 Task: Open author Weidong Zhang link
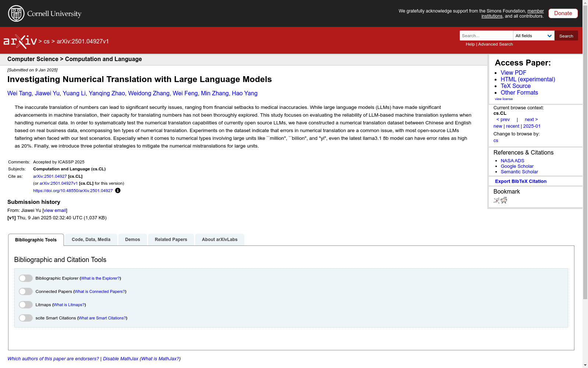[149, 93]
